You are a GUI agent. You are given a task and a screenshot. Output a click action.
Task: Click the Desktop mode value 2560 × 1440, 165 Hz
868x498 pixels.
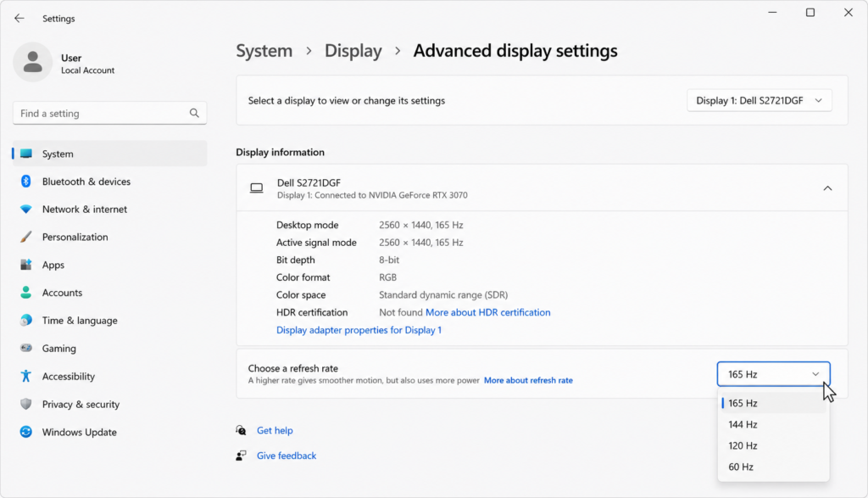pos(420,225)
